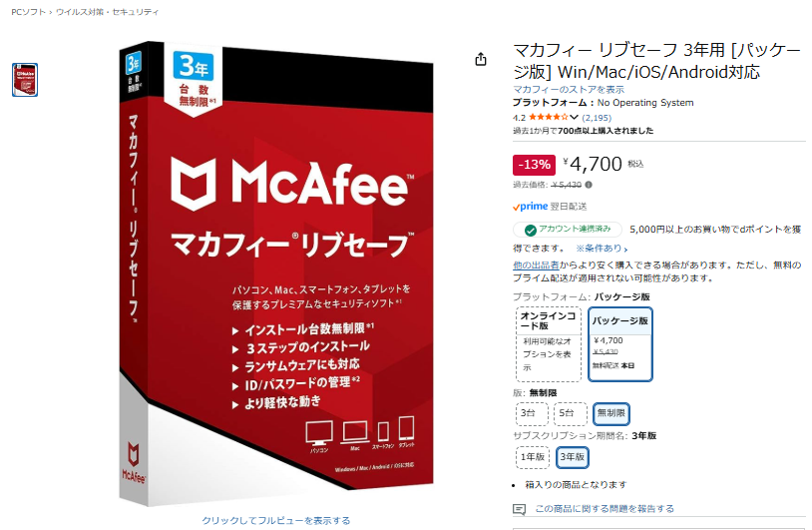Image resolution: width=812 pixels, height=530 pixels.
Task: Visit マカフィーのストアを表示 store link
Action: click(569, 89)
